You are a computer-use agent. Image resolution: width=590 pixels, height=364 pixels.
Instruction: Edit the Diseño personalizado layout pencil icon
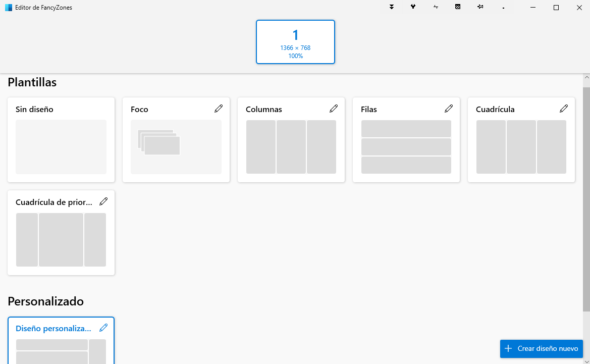[x=103, y=328]
